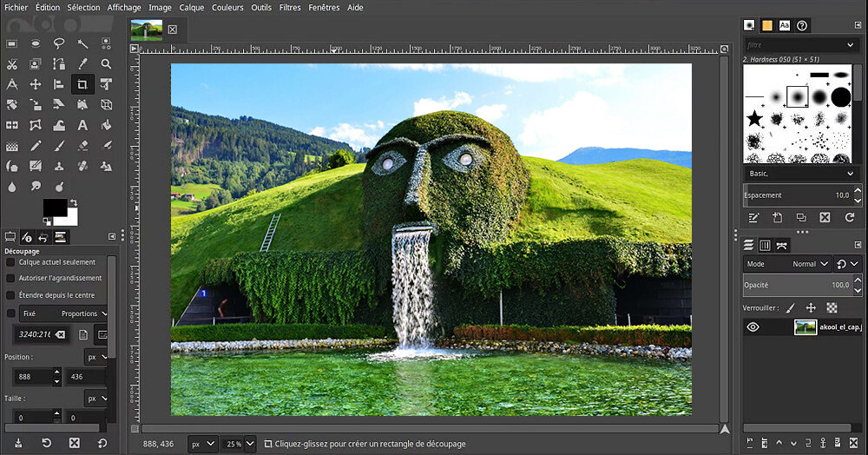Select the Scissors Select tool
The image size is (868, 455).
[13, 63]
